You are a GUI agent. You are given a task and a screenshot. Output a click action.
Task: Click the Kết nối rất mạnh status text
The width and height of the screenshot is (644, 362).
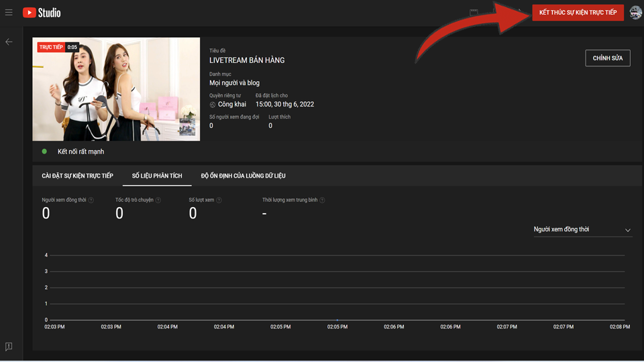(x=81, y=152)
